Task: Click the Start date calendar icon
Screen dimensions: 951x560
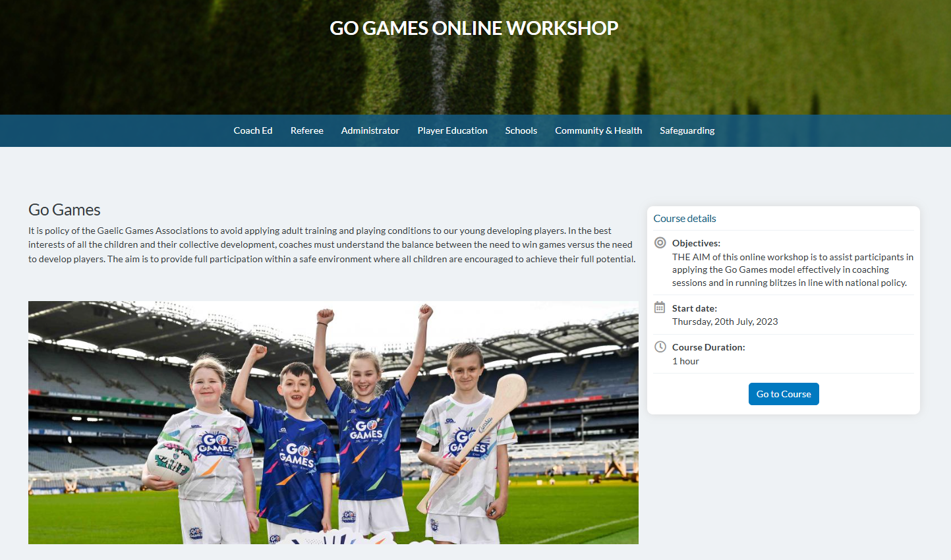Action: (x=660, y=308)
